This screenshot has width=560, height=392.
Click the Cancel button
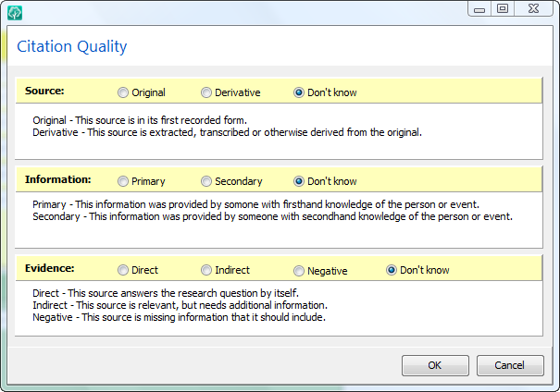[x=510, y=365]
